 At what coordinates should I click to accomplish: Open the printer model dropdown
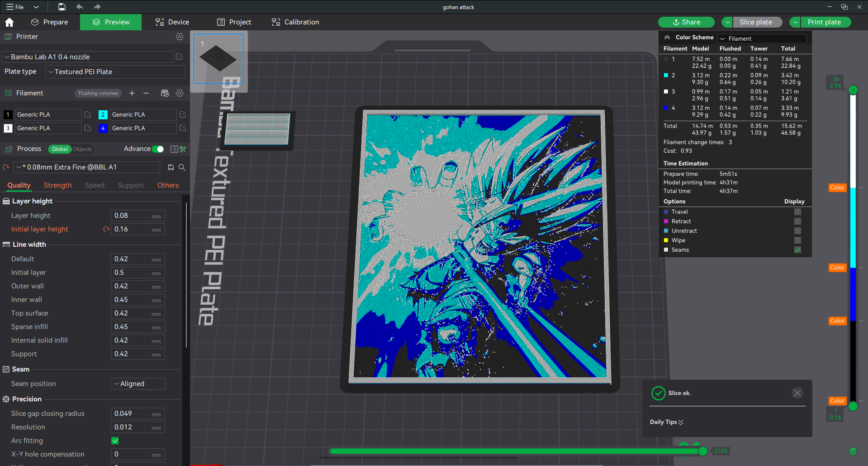tap(88, 56)
